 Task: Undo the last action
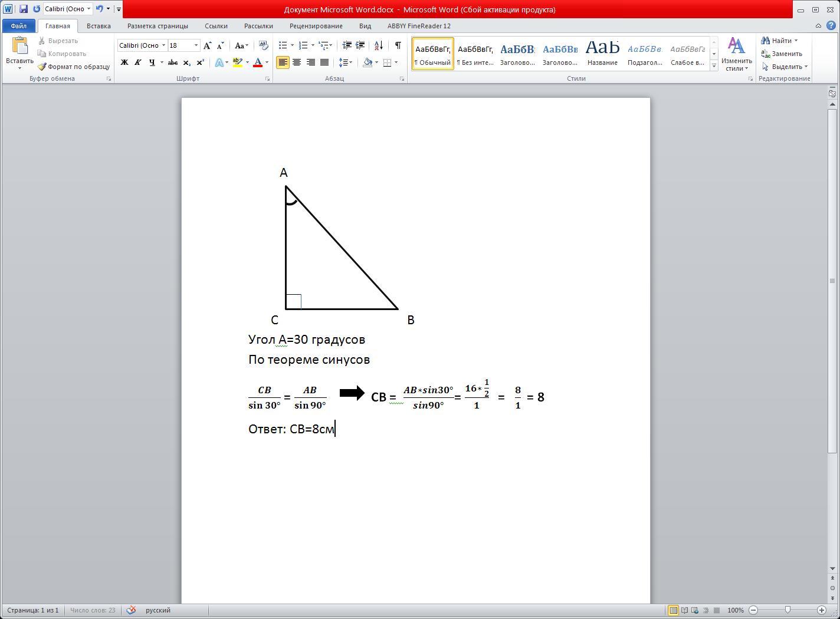pos(99,9)
